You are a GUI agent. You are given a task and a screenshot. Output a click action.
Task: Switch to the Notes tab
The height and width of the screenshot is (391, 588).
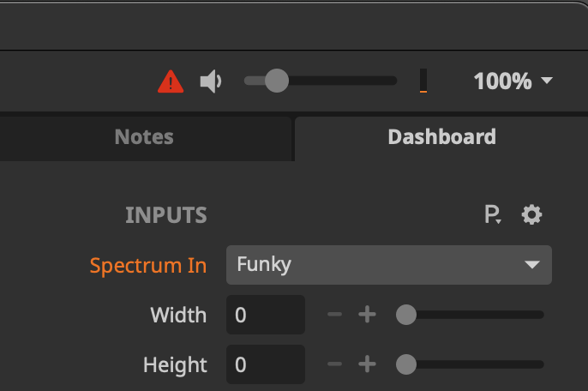pyautogui.click(x=144, y=136)
